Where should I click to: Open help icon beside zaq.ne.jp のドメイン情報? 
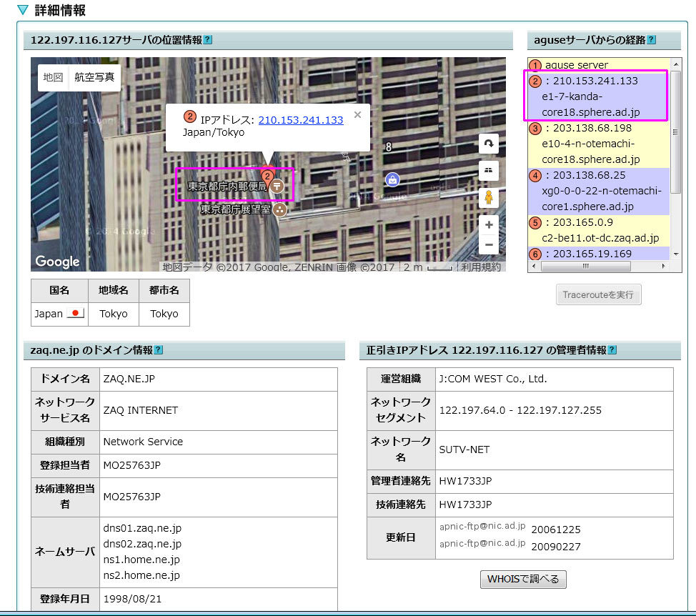pos(159,350)
